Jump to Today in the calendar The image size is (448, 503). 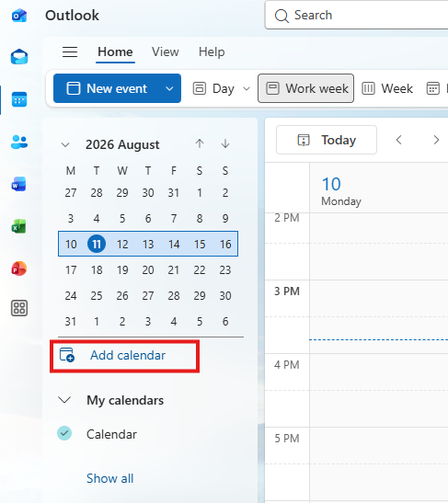327,140
